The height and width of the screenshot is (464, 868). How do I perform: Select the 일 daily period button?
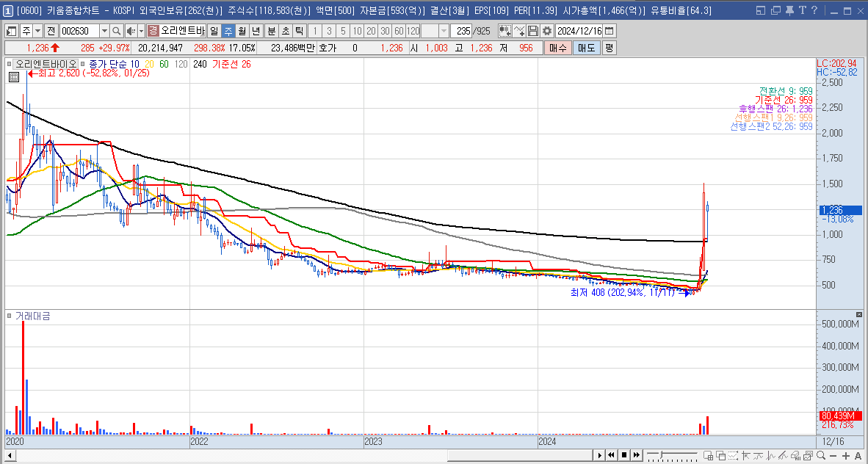[x=214, y=31]
